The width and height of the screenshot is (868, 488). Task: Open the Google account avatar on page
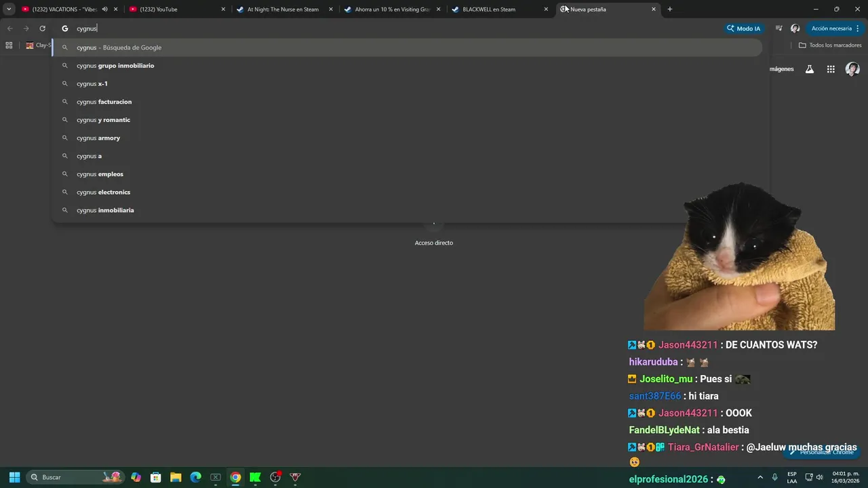coord(852,69)
